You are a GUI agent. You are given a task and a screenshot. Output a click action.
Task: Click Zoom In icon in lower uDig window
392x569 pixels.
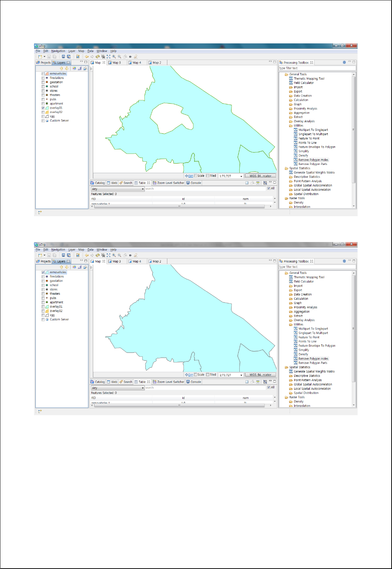click(114, 255)
